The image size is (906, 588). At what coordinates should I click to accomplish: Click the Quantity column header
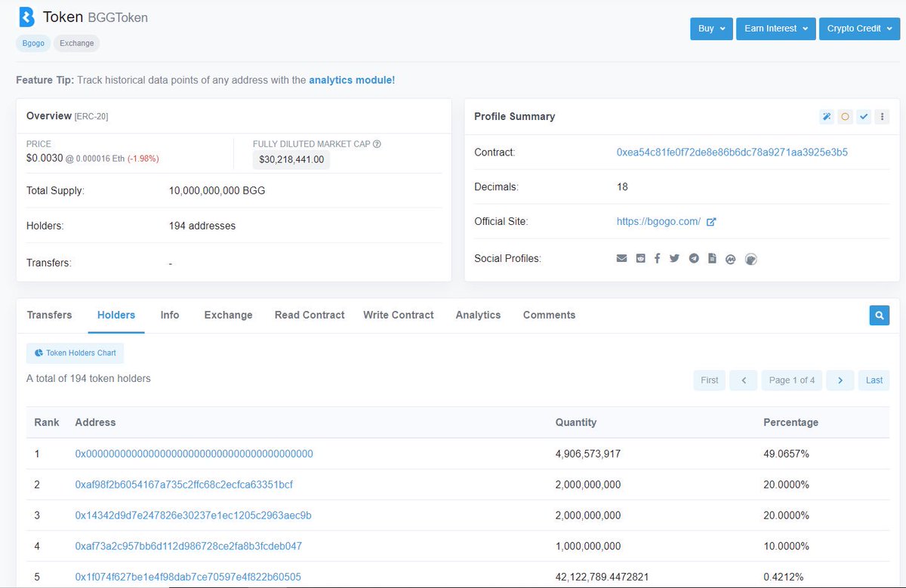tap(576, 422)
